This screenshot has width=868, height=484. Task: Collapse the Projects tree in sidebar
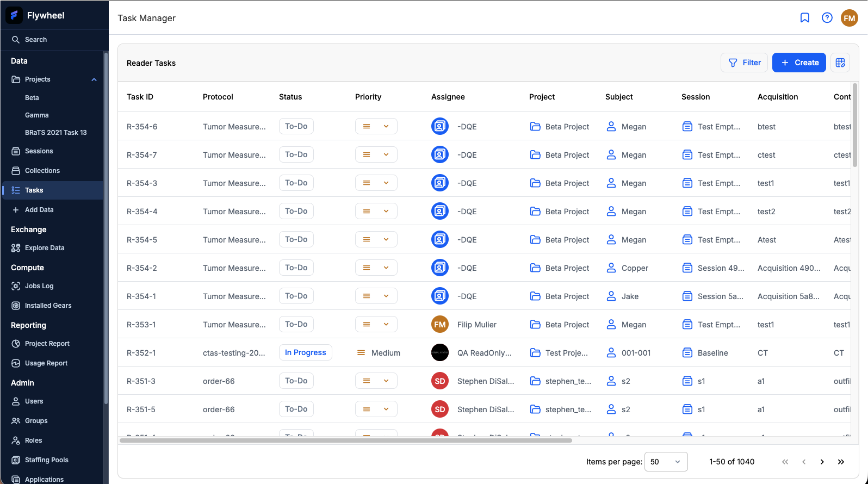94,79
